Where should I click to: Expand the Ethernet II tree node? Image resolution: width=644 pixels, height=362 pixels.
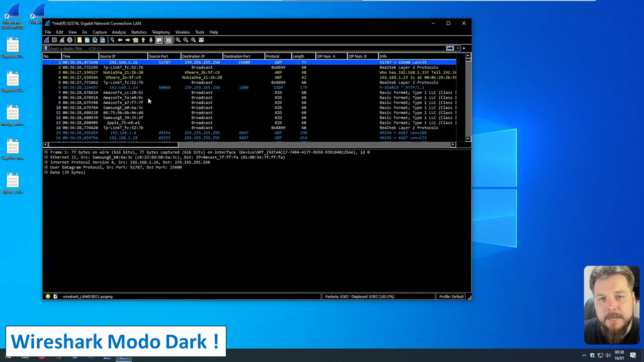click(x=46, y=157)
